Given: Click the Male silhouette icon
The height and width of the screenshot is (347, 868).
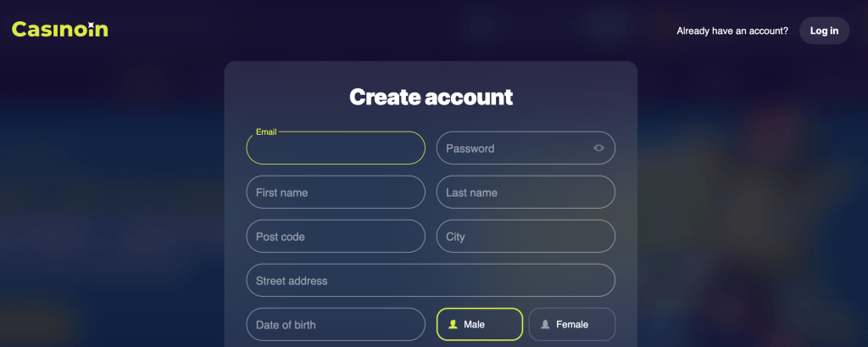Looking at the screenshot, I should (x=453, y=324).
